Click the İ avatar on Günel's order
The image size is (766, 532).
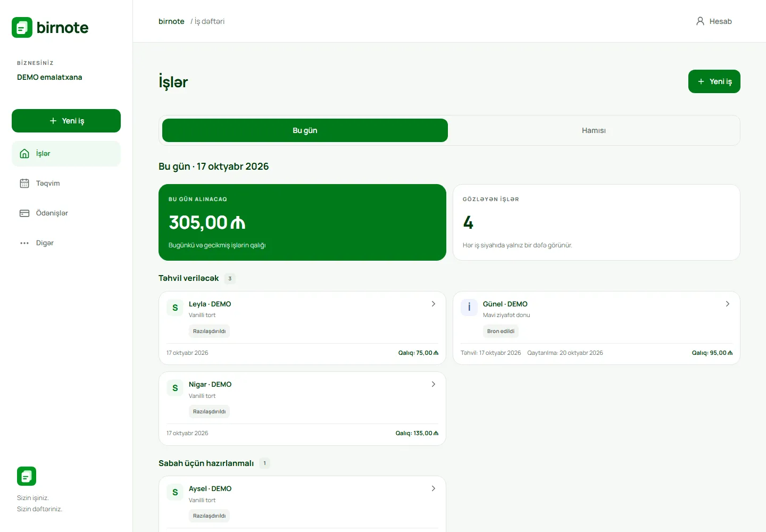click(469, 307)
